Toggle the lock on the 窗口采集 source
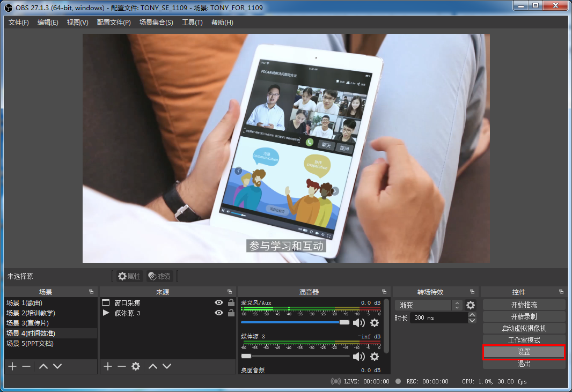Viewport: 572px width, 392px height. click(x=231, y=302)
